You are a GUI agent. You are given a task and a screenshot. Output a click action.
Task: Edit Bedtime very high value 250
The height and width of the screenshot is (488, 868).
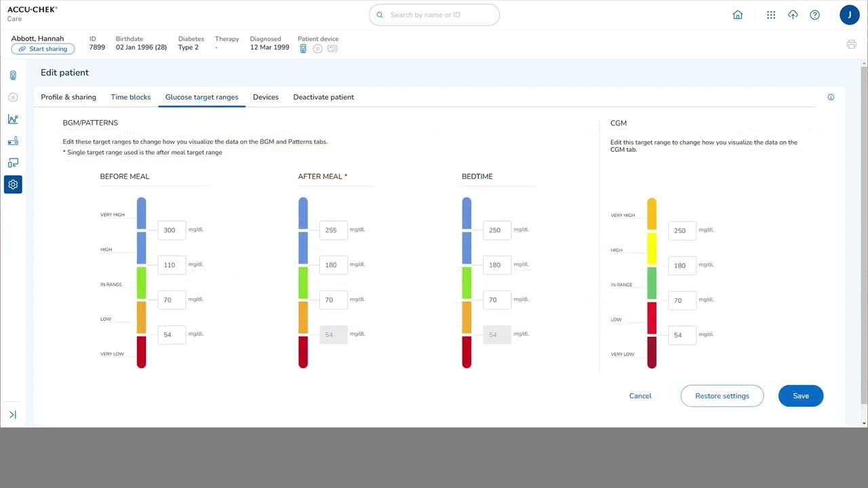click(x=497, y=230)
